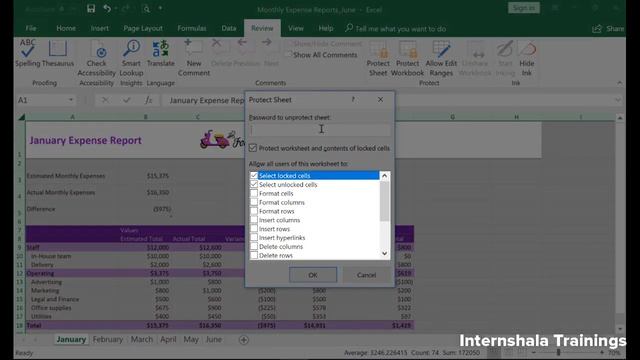Switch to the Insert tab
This screenshot has height=360, width=640.
tap(100, 28)
